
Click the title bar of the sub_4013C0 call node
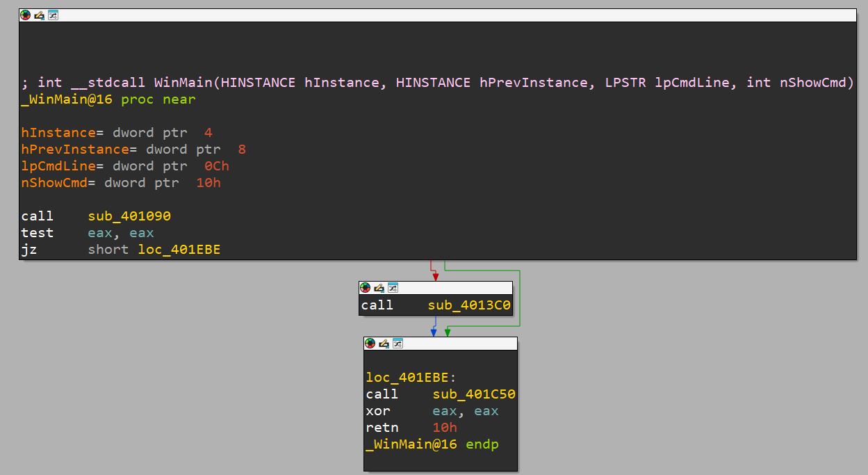click(x=436, y=287)
